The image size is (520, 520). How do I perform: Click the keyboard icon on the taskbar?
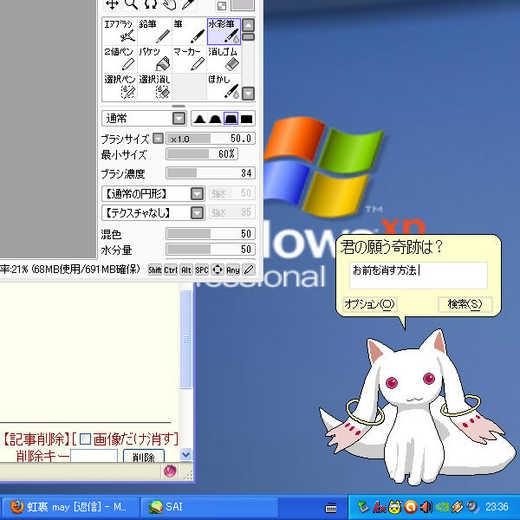tap(331, 508)
